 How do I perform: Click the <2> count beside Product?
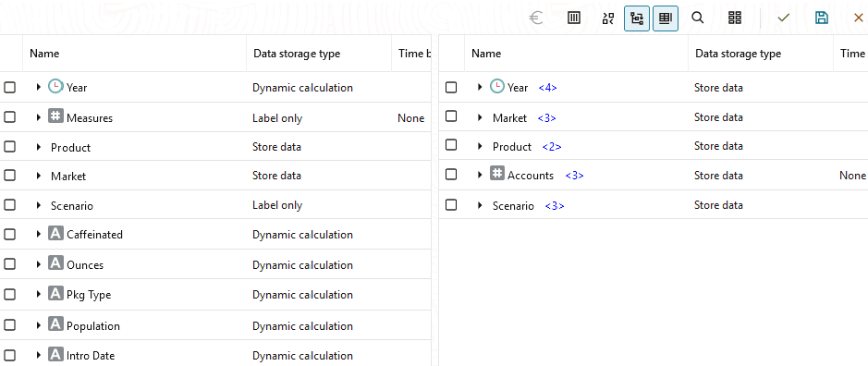point(551,147)
